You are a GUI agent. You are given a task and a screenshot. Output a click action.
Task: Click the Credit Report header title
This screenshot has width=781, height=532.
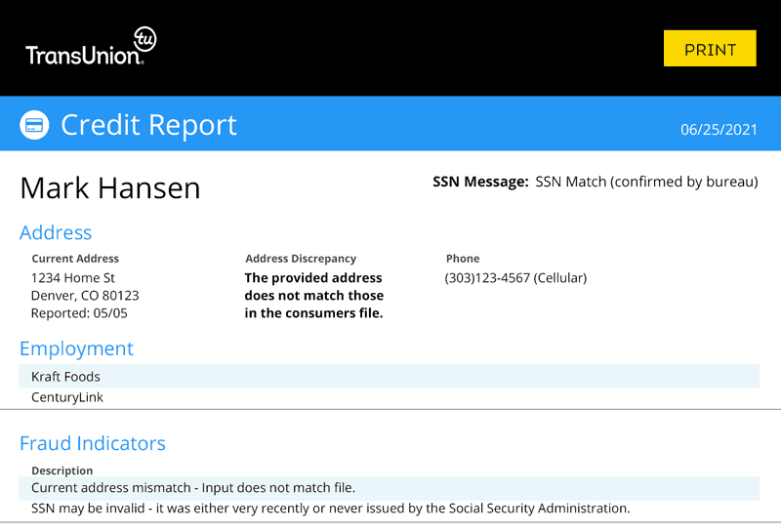pos(148,125)
